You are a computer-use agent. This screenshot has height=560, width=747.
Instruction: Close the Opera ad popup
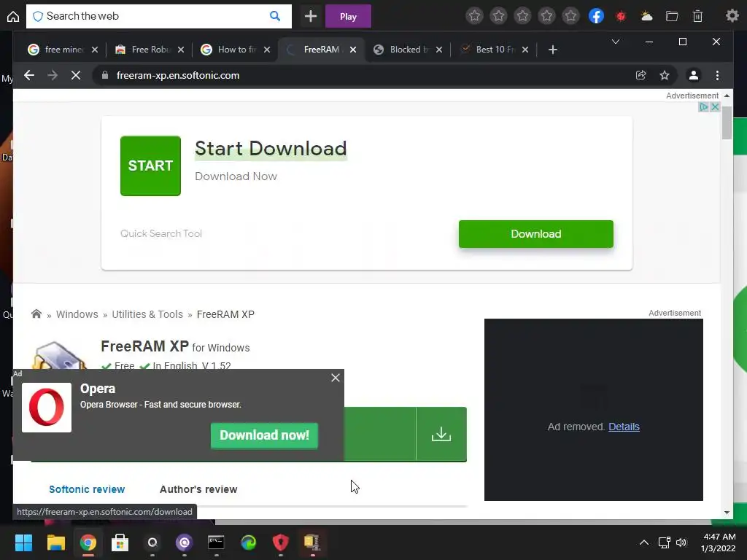pos(336,378)
